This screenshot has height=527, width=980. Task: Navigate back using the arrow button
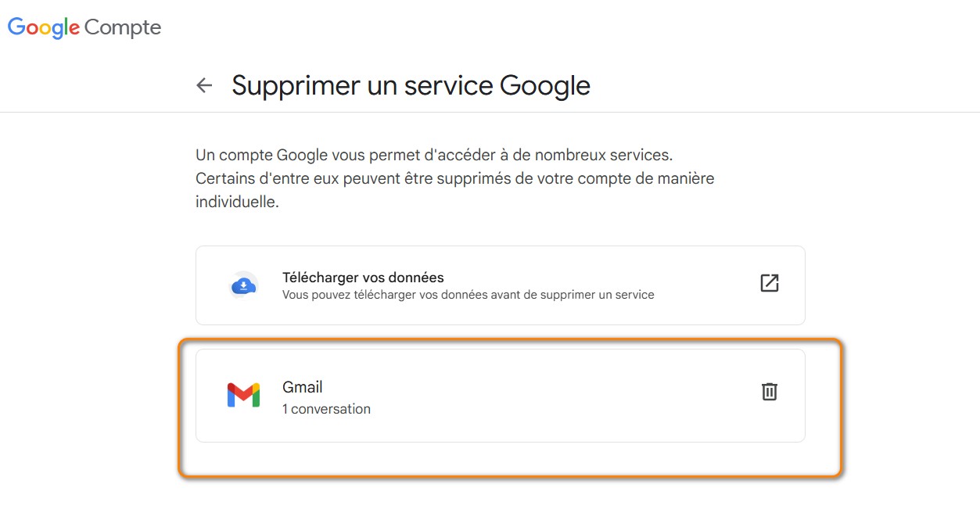(204, 84)
